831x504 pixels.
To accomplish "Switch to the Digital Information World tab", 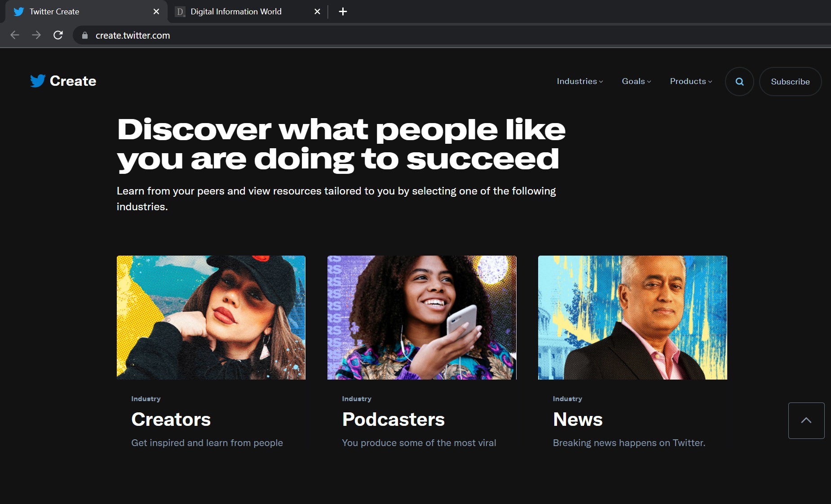I will point(248,12).
